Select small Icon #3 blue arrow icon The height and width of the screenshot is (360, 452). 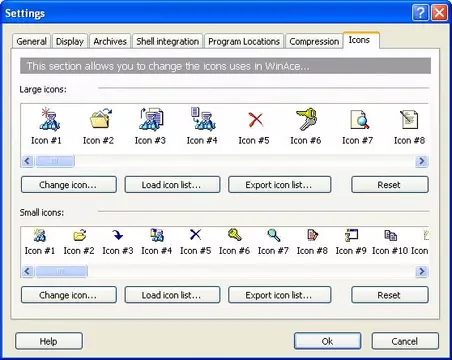pyautogui.click(x=117, y=235)
